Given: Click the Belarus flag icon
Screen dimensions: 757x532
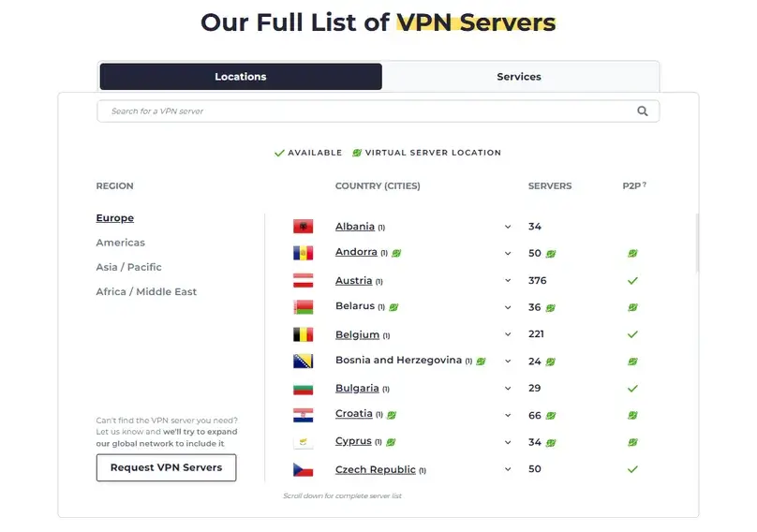Looking at the screenshot, I should click(x=304, y=307).
